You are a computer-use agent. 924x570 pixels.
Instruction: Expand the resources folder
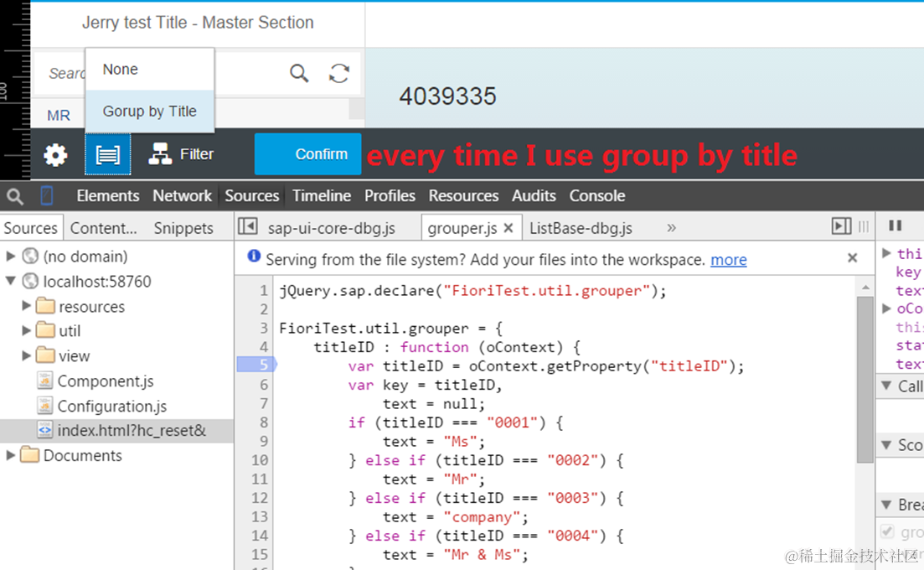tap(26, 305)
